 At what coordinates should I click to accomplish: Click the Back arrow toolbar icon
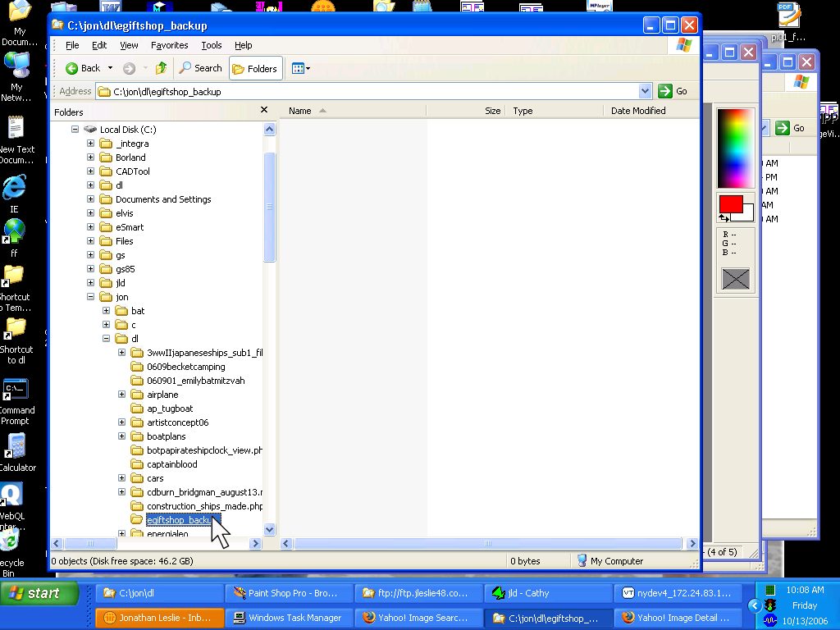pos(72,69)
